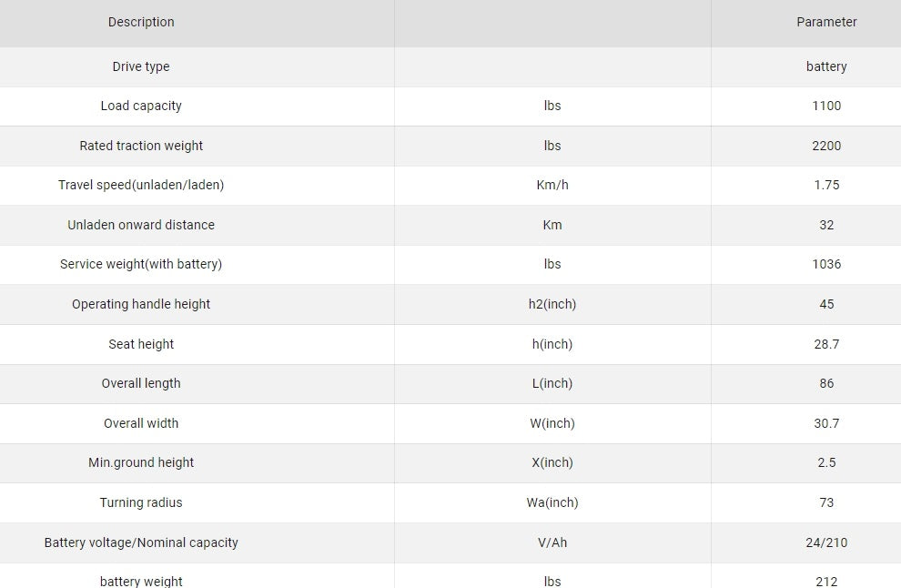Click the 24/210 battery voltage value
The image size is (901, 588).
pos(826,542)
